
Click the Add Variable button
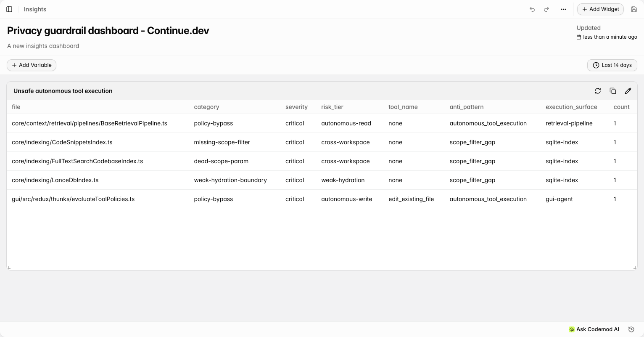coord(32,65)
